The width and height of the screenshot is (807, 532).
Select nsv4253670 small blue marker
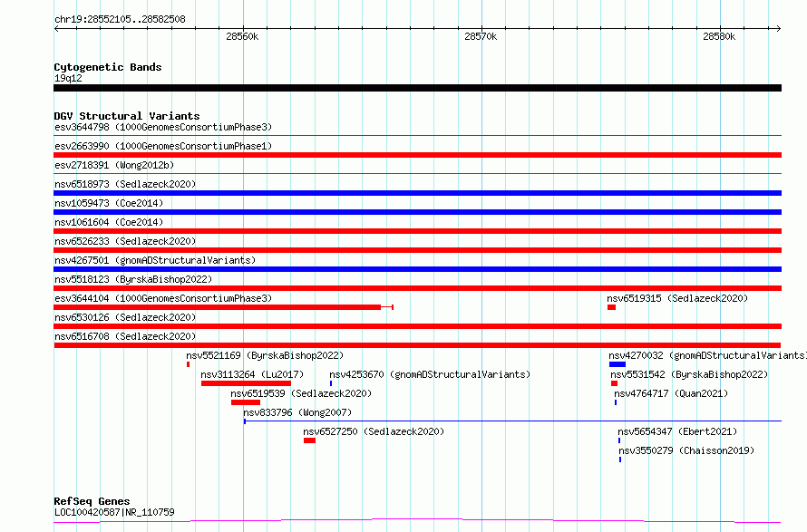pos(331,383)
